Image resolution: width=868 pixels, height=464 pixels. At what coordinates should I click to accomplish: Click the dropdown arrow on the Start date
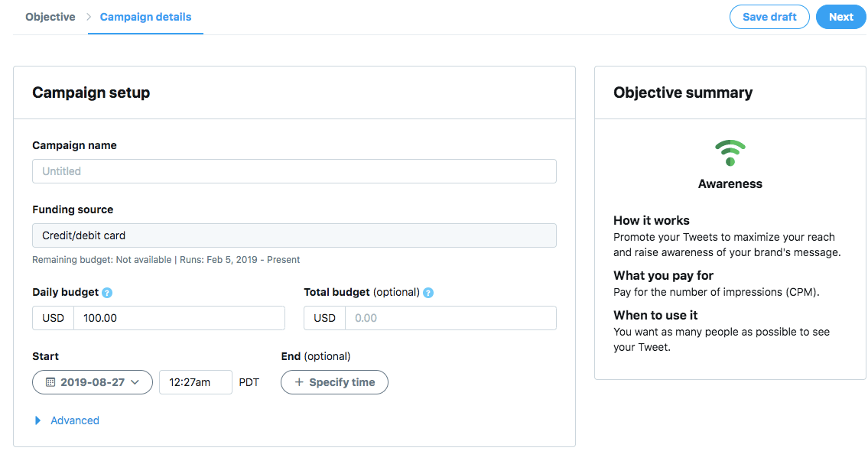[x=135, y=382]
